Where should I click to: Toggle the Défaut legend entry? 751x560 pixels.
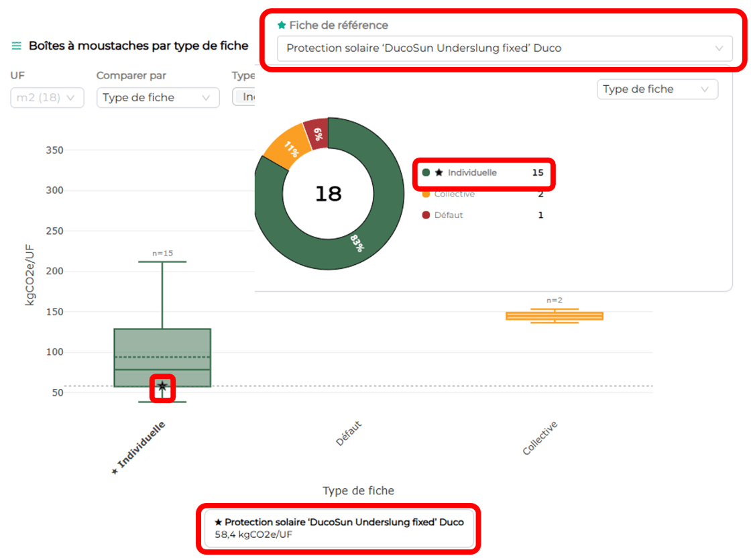[483, 215]
